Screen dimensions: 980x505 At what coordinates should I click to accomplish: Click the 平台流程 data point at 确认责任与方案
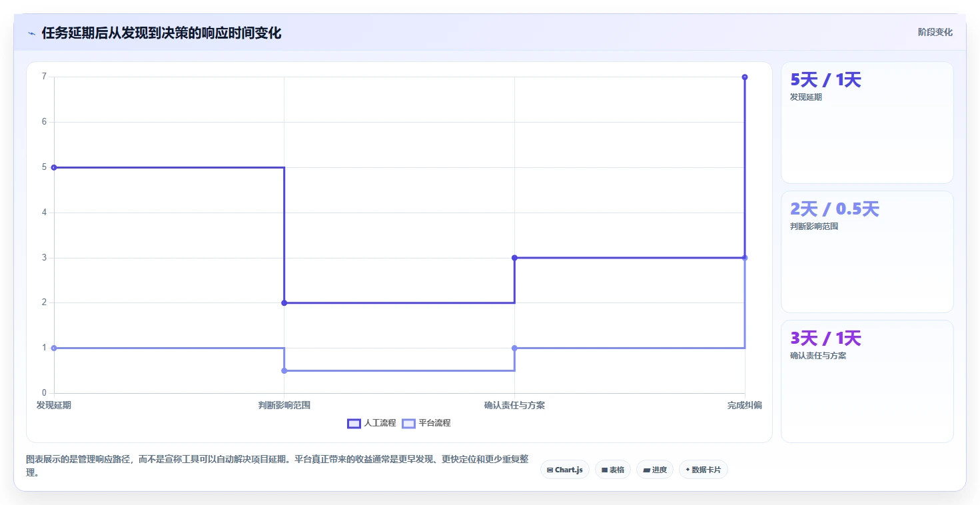(x=514, y=348)
